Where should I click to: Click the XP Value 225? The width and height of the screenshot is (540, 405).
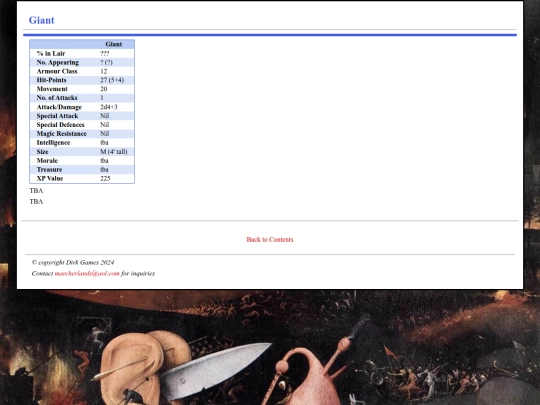coord(105,178)
